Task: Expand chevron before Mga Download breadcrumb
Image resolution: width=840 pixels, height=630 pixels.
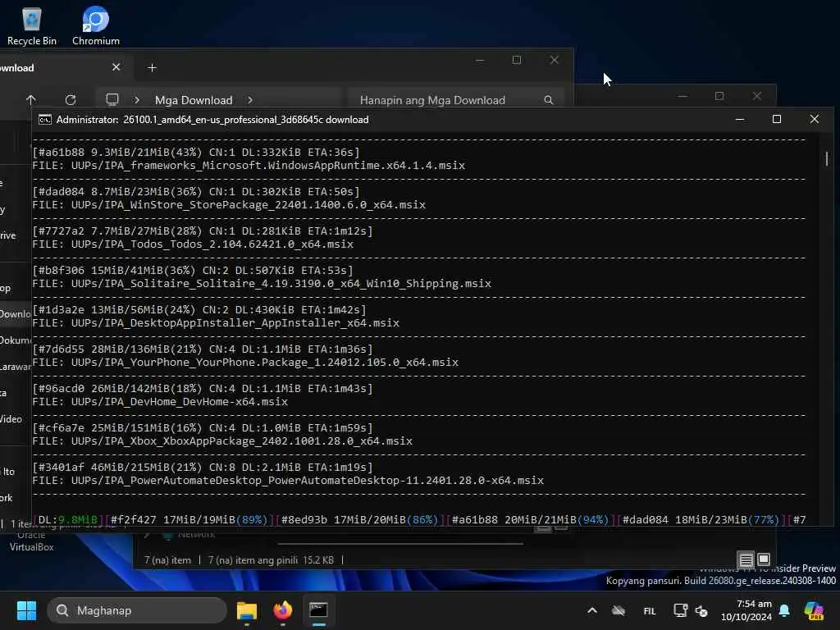Action: click(x=137, y=99)
